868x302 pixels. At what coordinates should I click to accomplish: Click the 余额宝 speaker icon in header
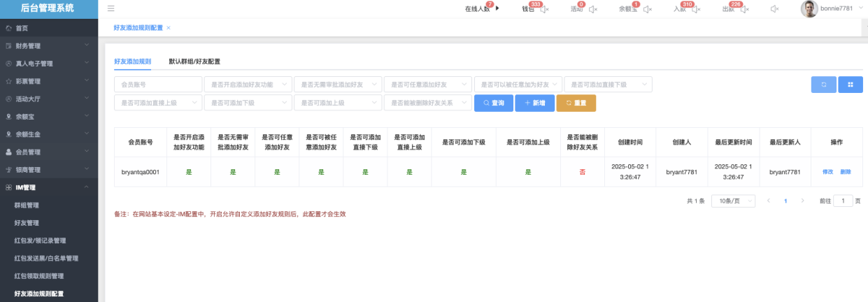point(647,9)
